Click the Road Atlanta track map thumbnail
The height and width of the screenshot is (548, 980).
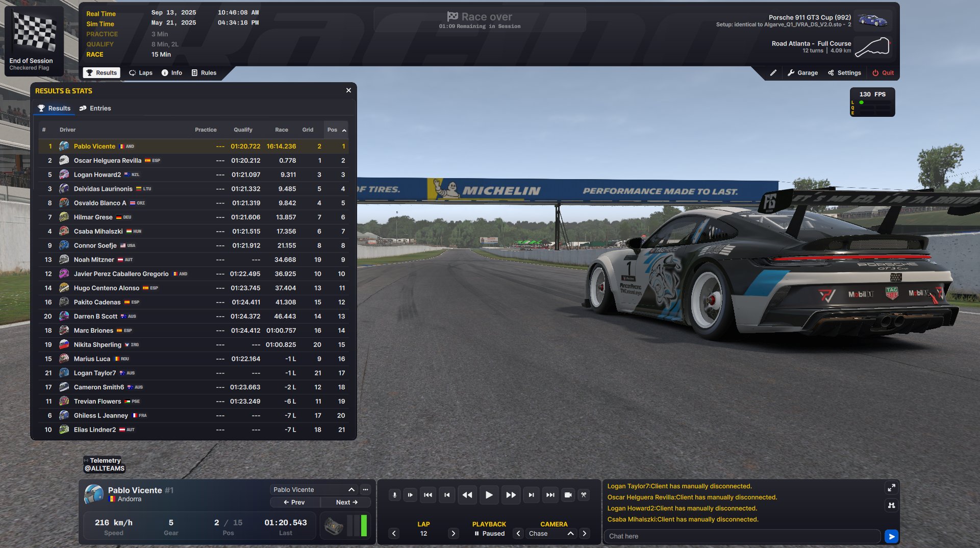[873, 47]
